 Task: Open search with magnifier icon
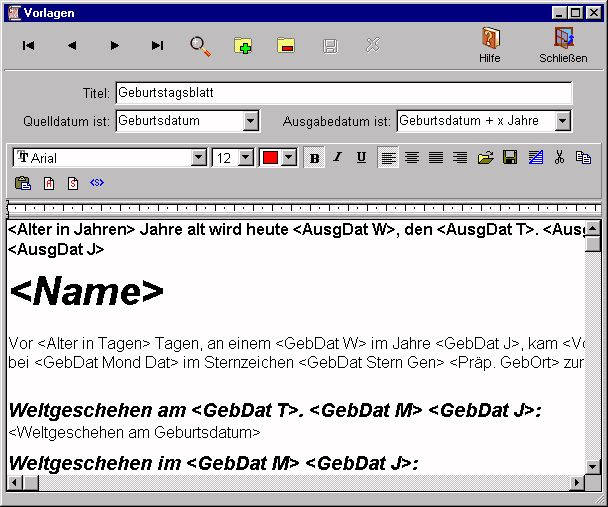[x=200, y=46]
